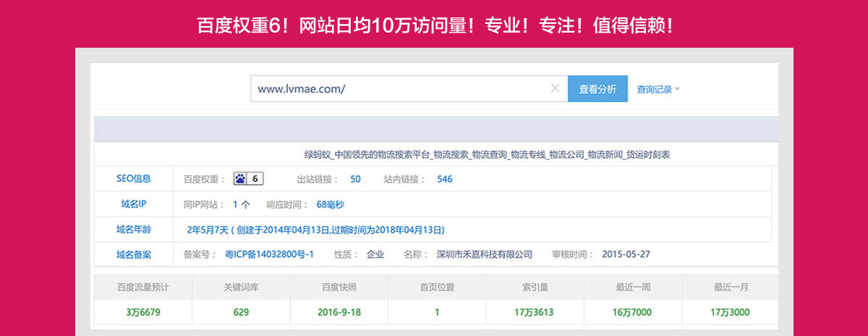Select the 域名备案 row label
Viewport: 868px width, 336px height.
click(x=134, y=254)
